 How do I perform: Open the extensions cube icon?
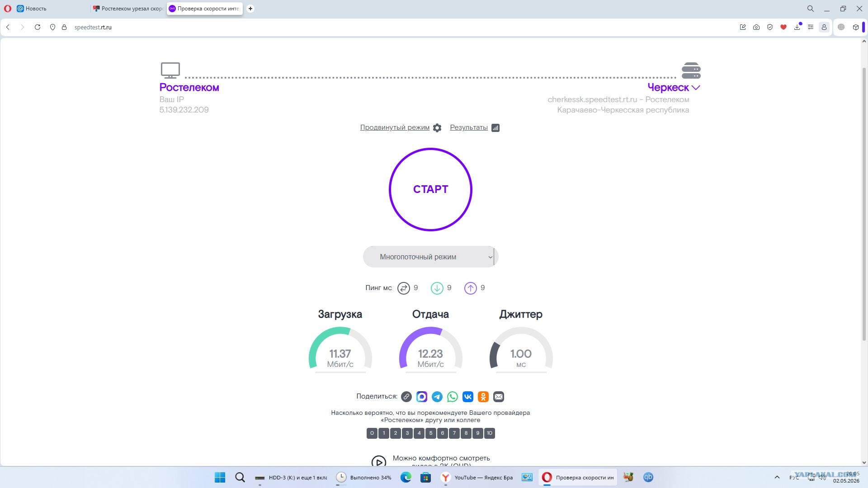coord(856,27)
